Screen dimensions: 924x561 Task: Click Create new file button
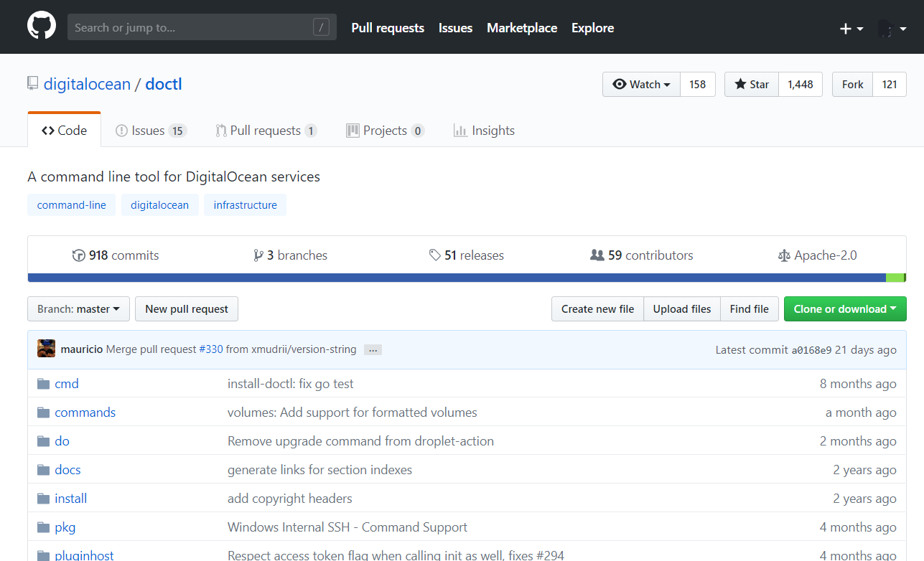597,308
